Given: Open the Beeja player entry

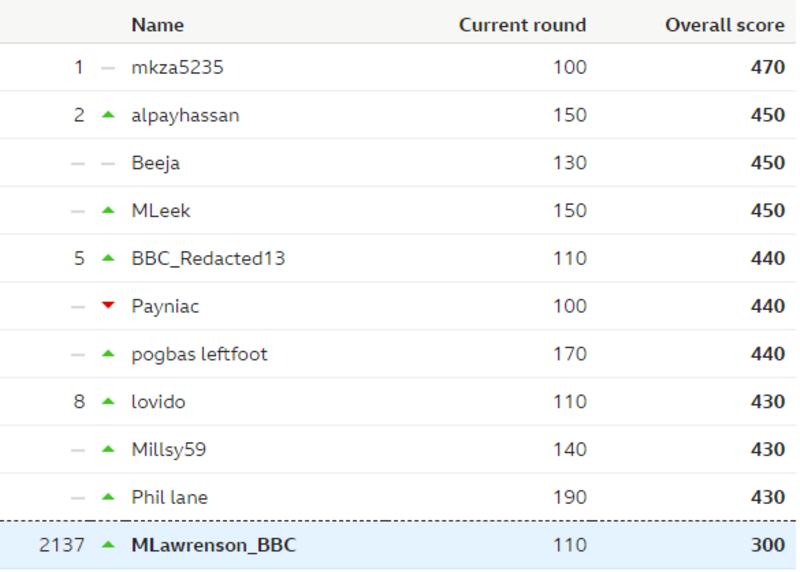Looking at the screenshot, I should click(156, 163).
